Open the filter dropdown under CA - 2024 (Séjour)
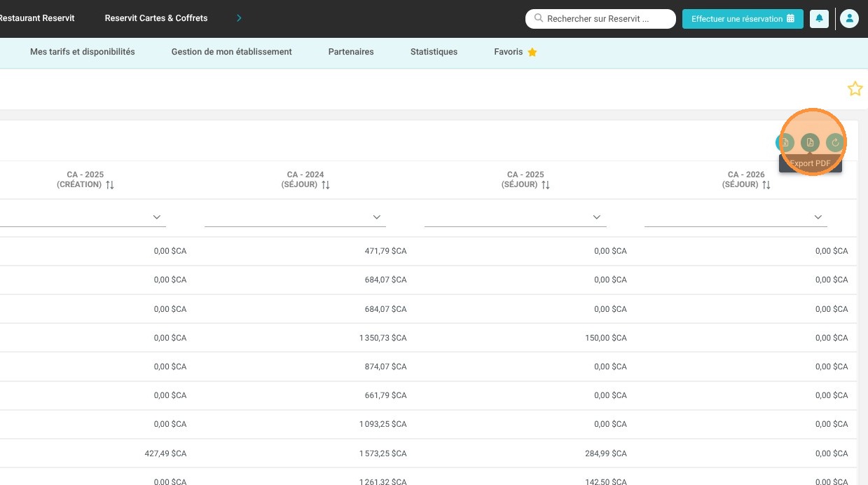868x485 pixels. (x=377, y=217)
